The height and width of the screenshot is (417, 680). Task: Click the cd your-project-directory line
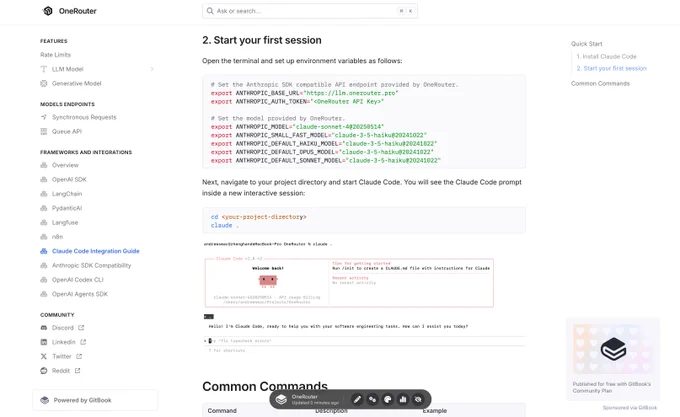tap(258, 217)
